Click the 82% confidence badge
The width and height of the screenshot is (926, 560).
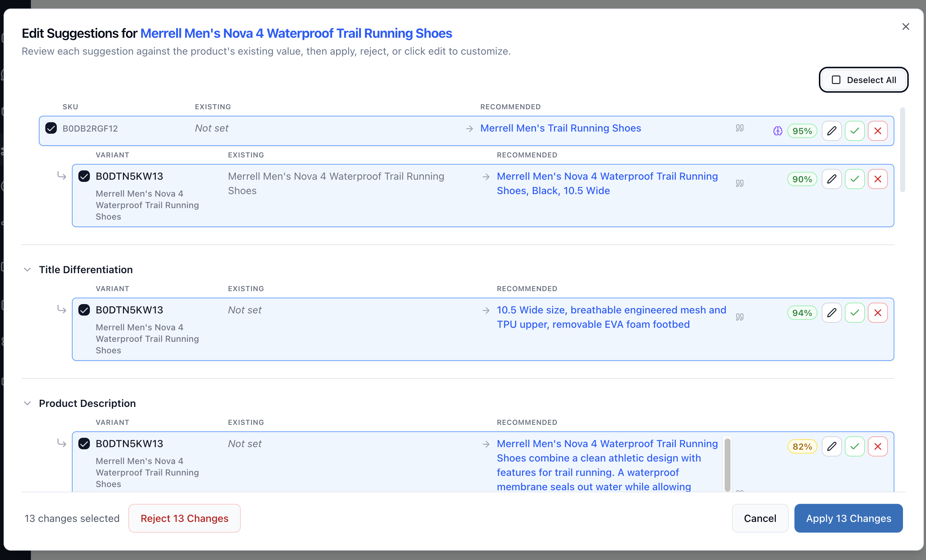(x=802, y=446)
